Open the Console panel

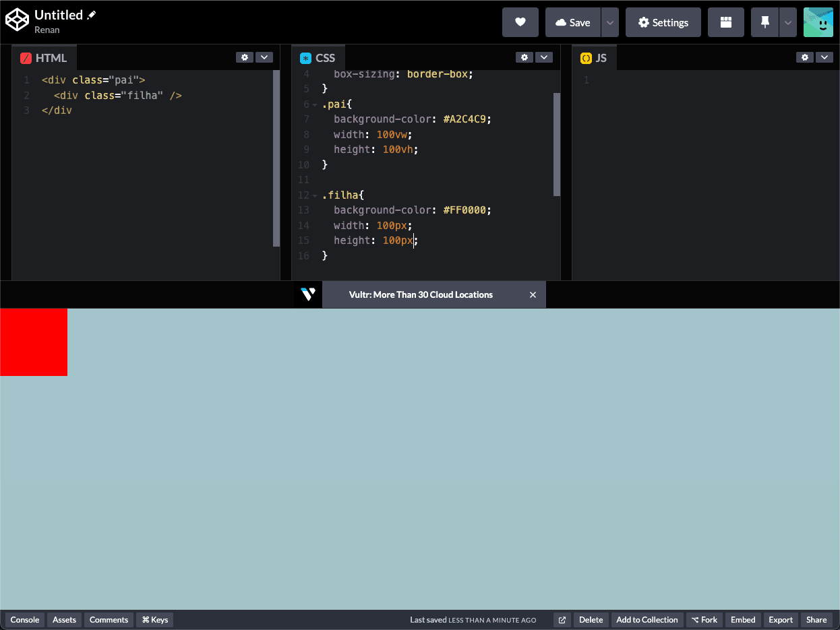(x=25, y=620)
